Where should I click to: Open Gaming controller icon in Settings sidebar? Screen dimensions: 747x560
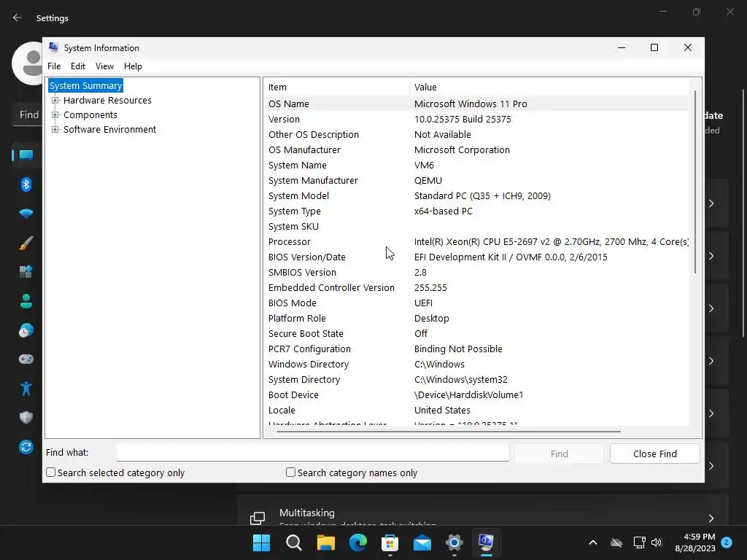click(x=26, y=359)
